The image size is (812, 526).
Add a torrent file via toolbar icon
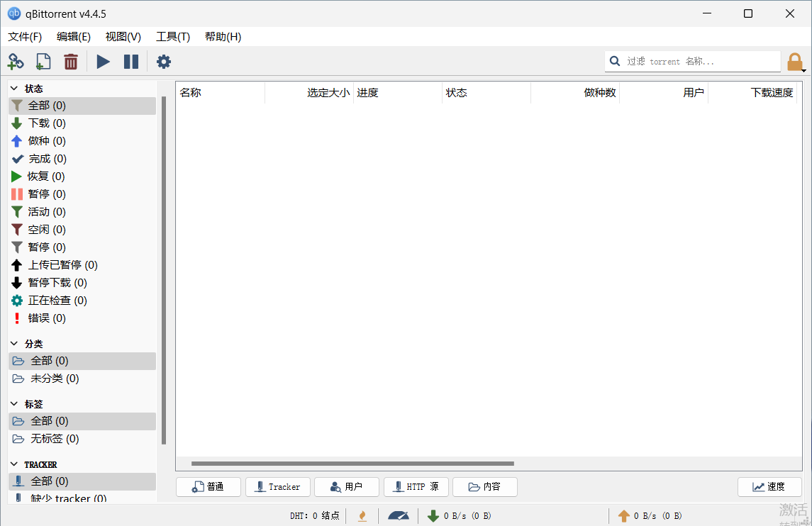coord(43,62)
